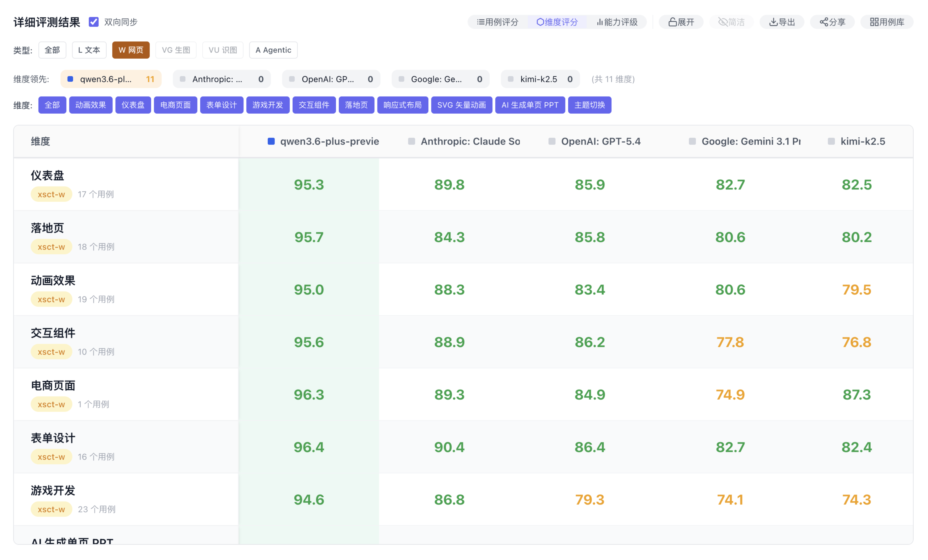Click the export download icon
Viewport: 928px width, 560px height.
pos(773,22)
